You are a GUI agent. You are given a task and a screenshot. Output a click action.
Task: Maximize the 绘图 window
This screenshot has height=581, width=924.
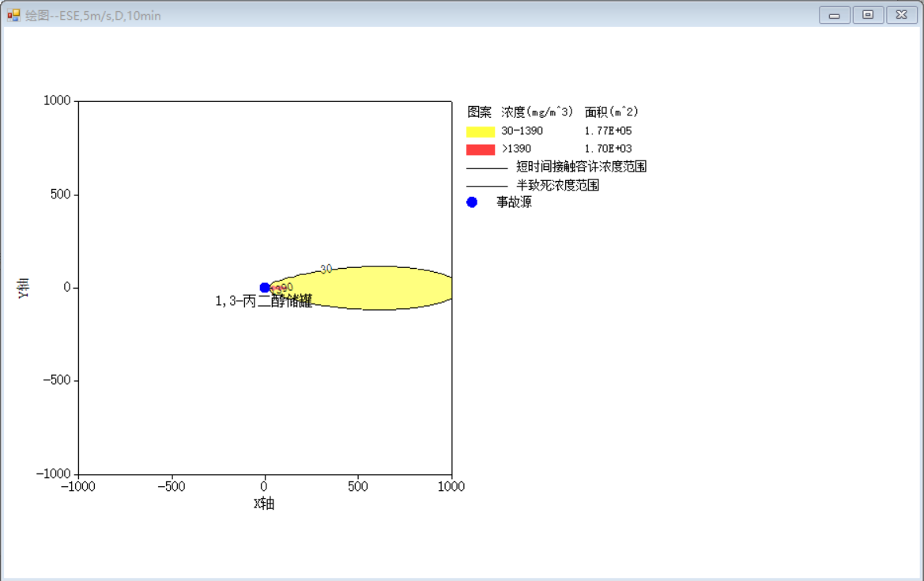pos(867,15)
